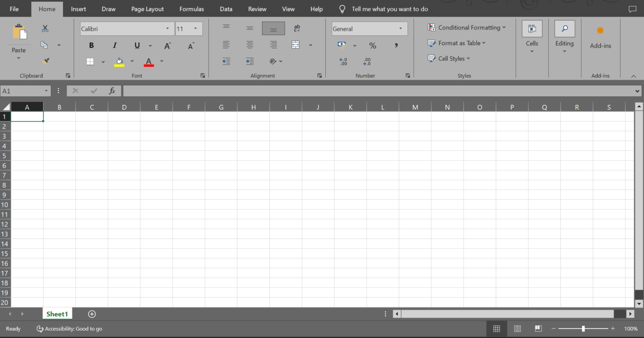The width and height of the screenshot is (644, 338).
Task: Click the 100% zoom level
Action: (x=631, y=329)
